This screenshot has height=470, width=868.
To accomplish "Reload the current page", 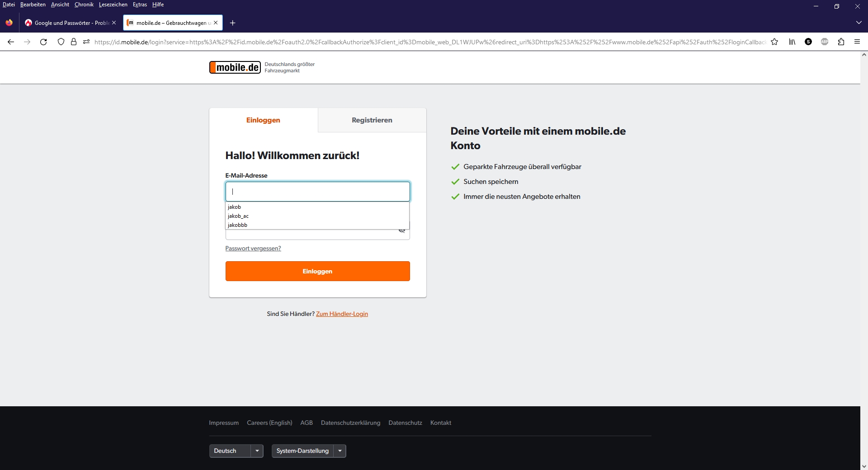I will (x=43, y=42).
